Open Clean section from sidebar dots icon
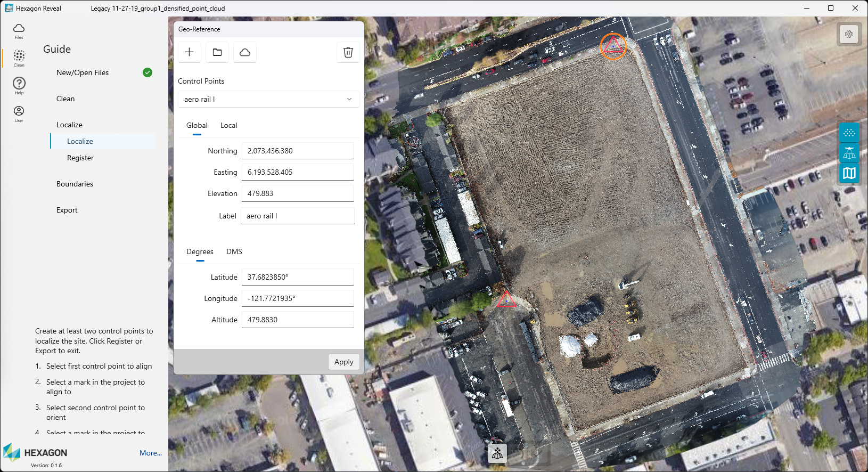868x472 pixels. click(x=19, y=58)
